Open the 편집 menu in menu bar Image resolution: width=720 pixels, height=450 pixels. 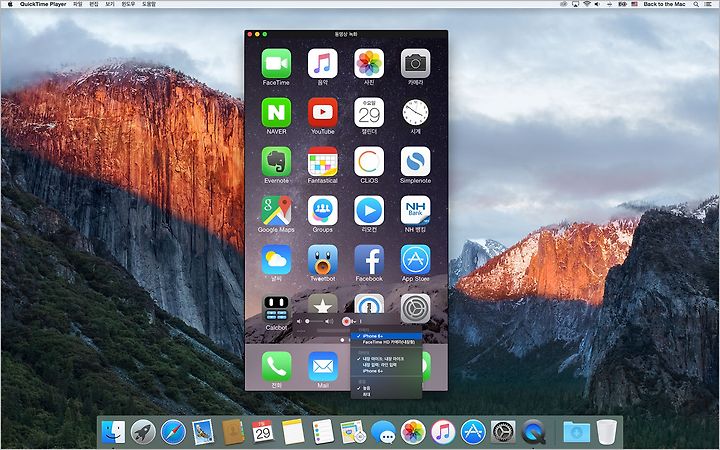94,4
